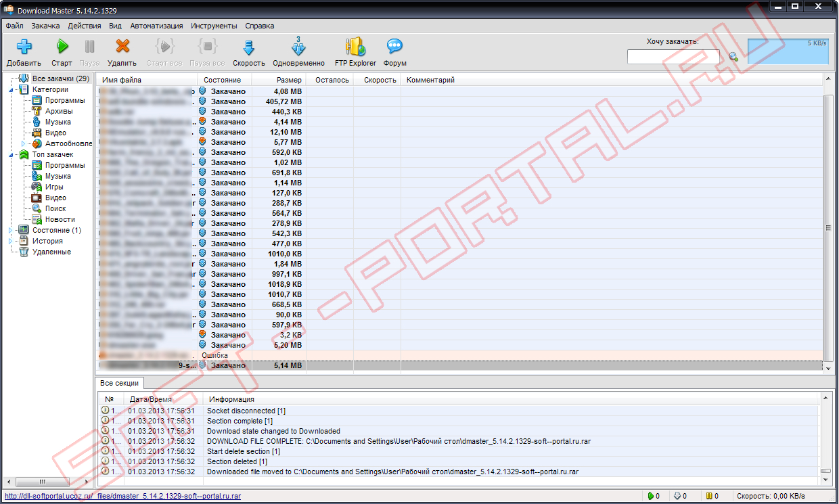Click status bar Скорость: 0,00 KB/s
Viewport: 839px width, 504px height.
pyautogui.click(x=771, y=496)
